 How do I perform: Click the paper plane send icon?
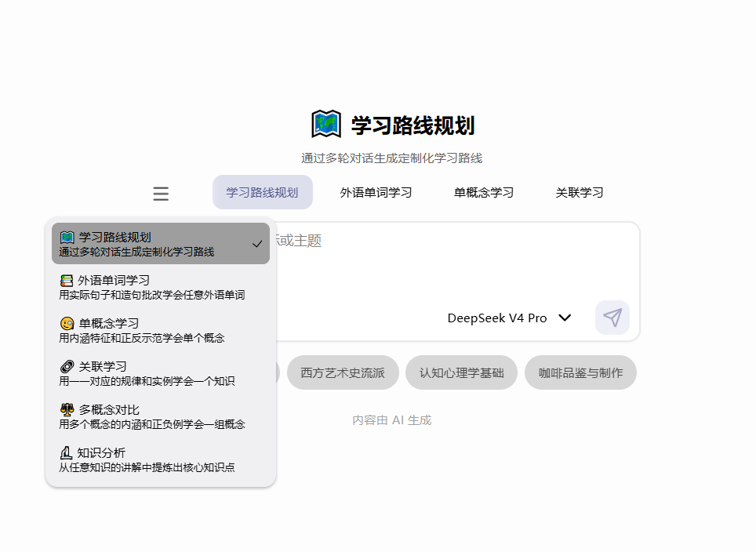pyautogui.click(x=612, y=318)
